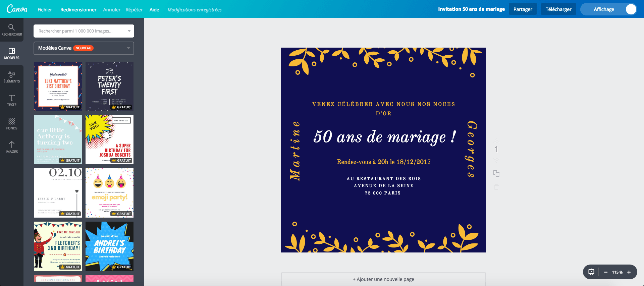Click the Modifications enregistrées status
Image resolution: width=644 pixels, height=286 pixels.
coord(195,9)
